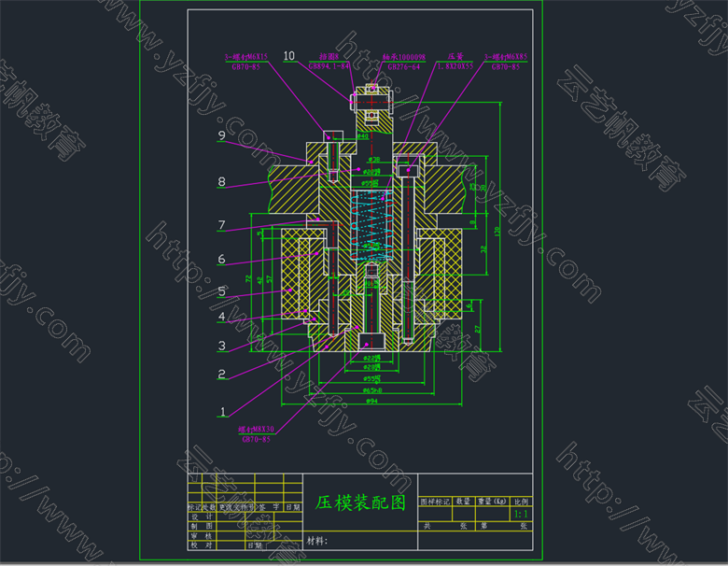
Task: Select the 27 vertical dimension
Action: [477, 329]
